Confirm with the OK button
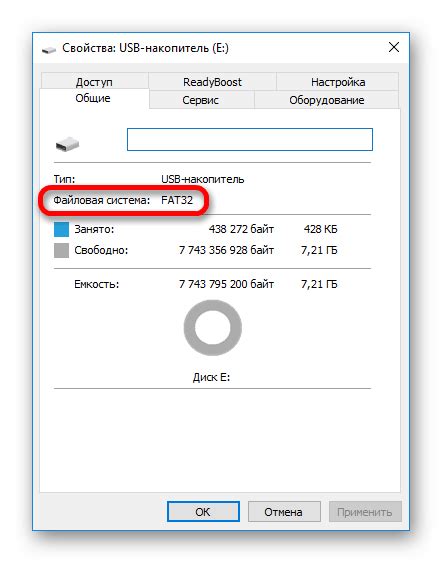The image size is (442, 563). pyautogui.click(x=203, y=512)
